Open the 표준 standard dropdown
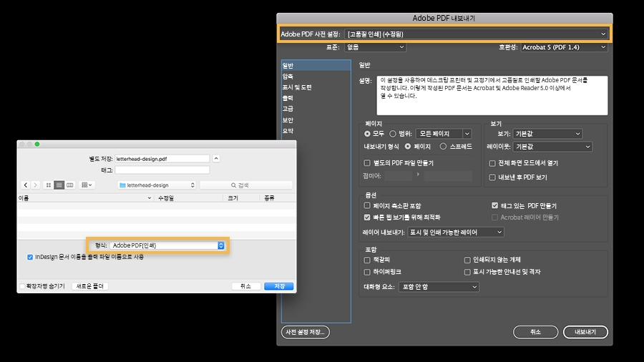Image resolution: width=644 pixels, height=362 pixels. click(x=375, y=47)
